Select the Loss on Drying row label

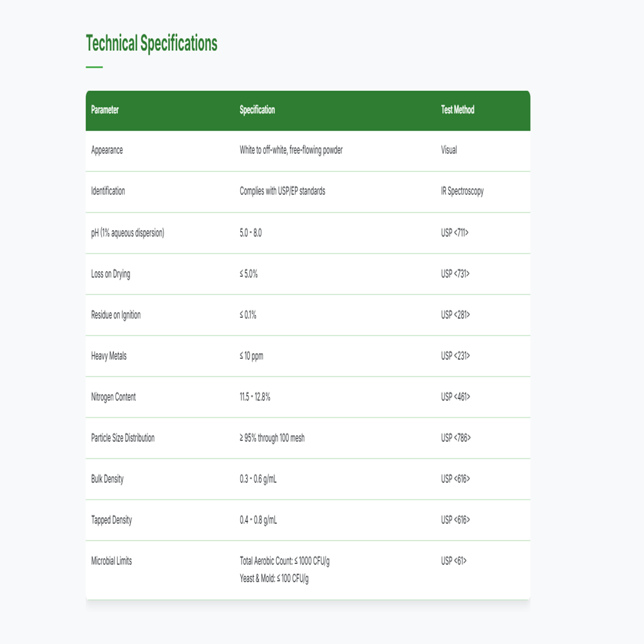(x=111, y=274)
